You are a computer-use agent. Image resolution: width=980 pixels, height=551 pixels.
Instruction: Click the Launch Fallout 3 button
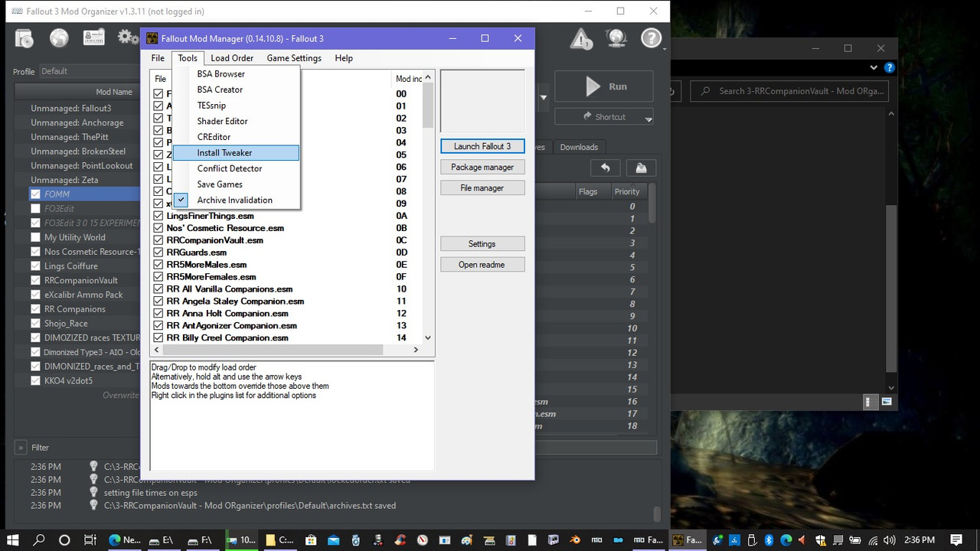pos(482,146)
